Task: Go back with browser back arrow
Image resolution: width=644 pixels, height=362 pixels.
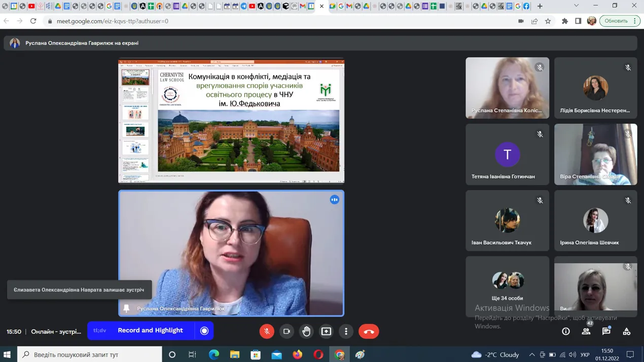Action: 6,21
